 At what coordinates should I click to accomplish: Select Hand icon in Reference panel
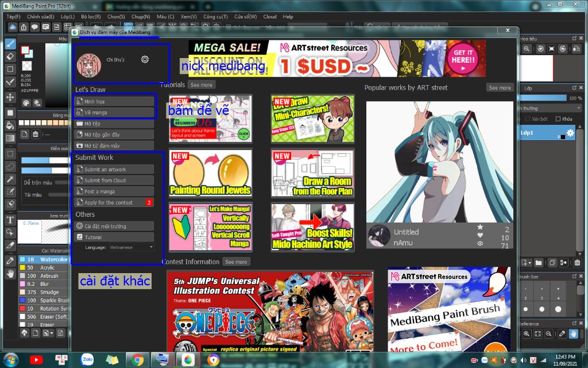(x=573, y=333)
